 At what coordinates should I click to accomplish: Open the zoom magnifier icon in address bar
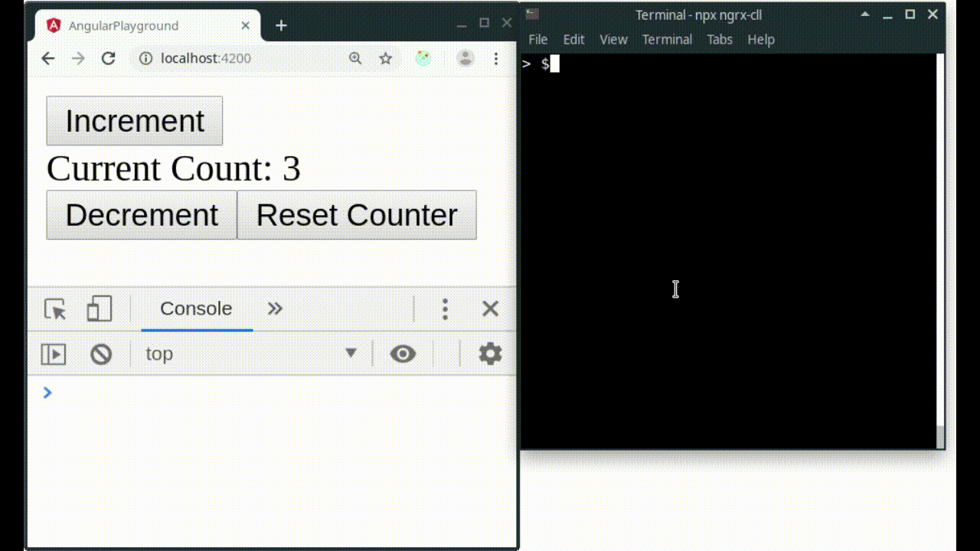tap(355, 58)
